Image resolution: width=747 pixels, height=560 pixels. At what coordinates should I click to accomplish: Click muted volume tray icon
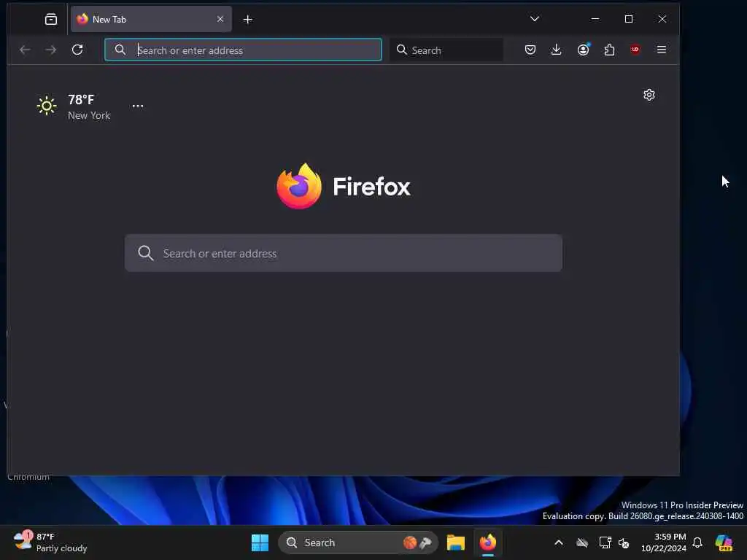pyautogui.click(x=624, y=542)
